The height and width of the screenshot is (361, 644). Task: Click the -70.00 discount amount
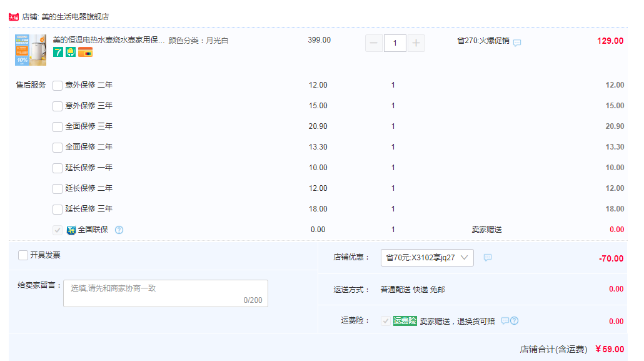611,258
